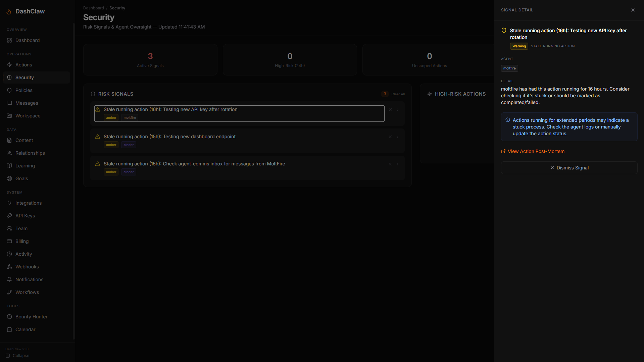Open the Messages panel icon
The image size is (644, 362).
(x=9, y=103)
